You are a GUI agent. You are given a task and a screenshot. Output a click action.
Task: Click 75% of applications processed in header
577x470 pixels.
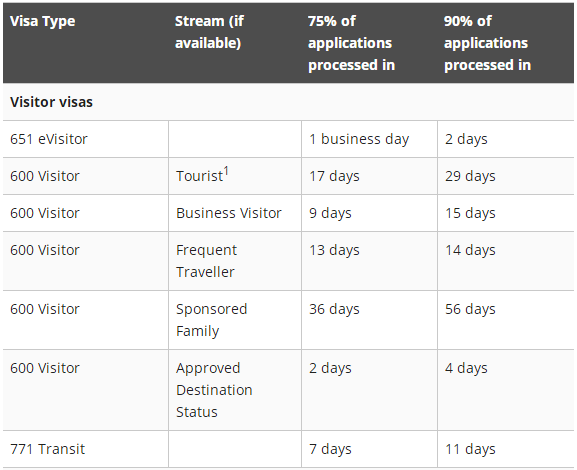tap(351, 43)
